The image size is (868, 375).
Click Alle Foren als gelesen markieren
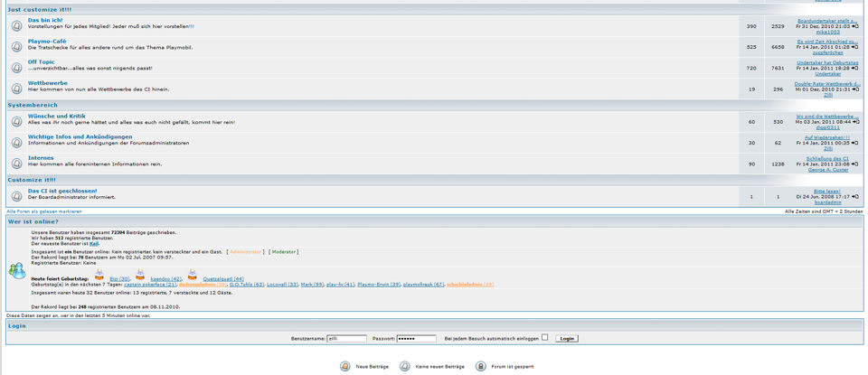[43, 211]
